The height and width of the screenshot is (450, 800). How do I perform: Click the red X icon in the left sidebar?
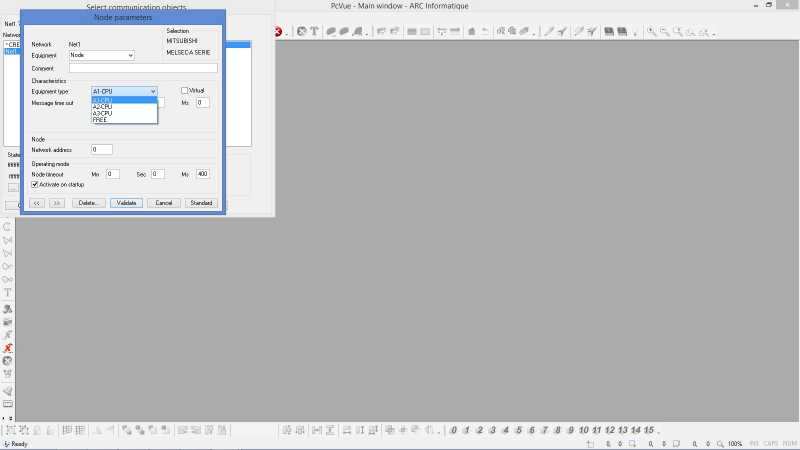coord(8,348)
